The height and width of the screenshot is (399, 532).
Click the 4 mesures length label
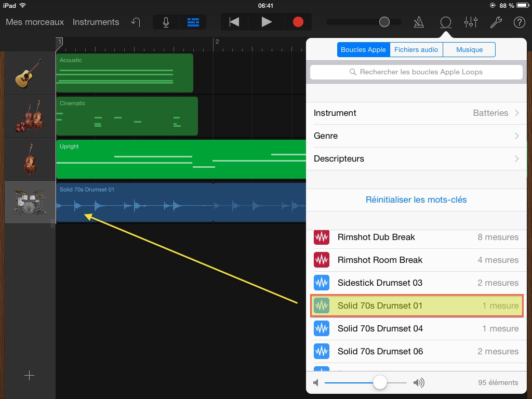coord(498,260)
